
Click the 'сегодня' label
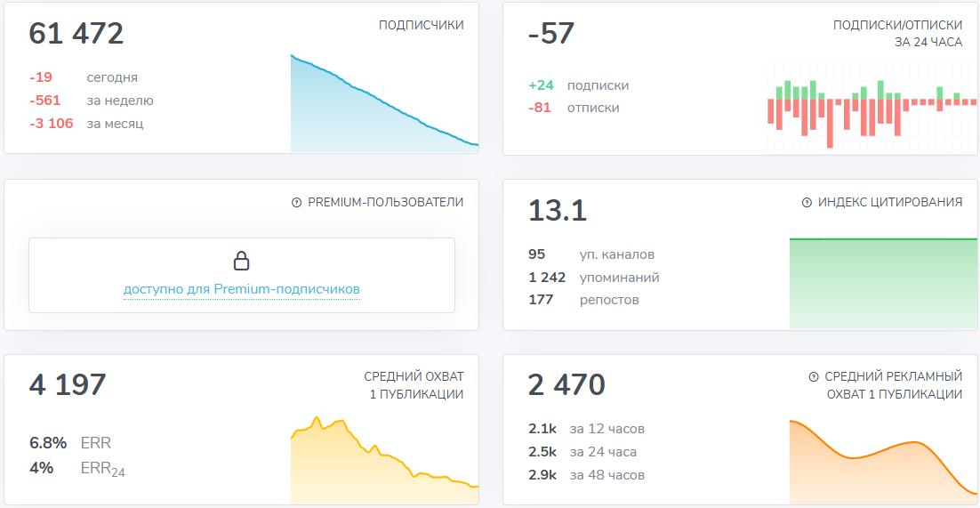(x=113, y=77)
